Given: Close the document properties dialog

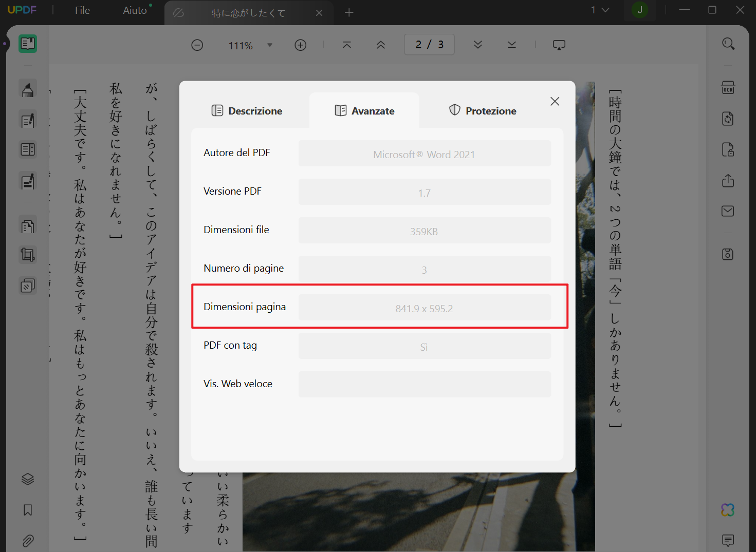Looking at the screenshot, I should [555, 101].
